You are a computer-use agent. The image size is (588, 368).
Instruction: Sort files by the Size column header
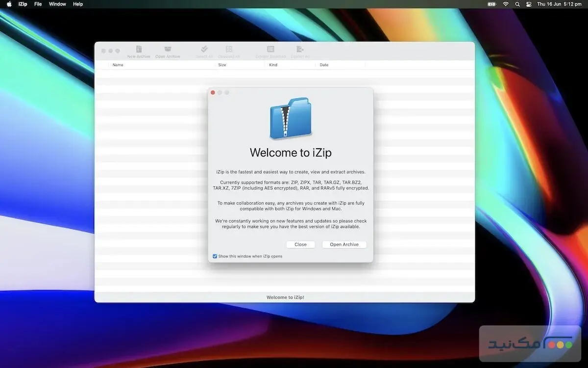222,64
